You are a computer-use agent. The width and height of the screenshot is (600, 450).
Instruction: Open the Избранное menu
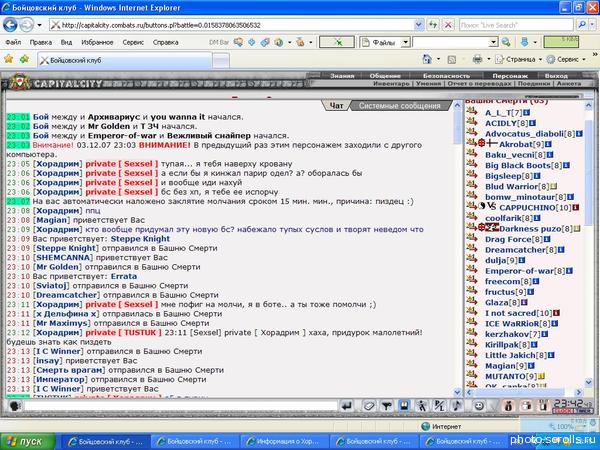[x=97, y=42]
